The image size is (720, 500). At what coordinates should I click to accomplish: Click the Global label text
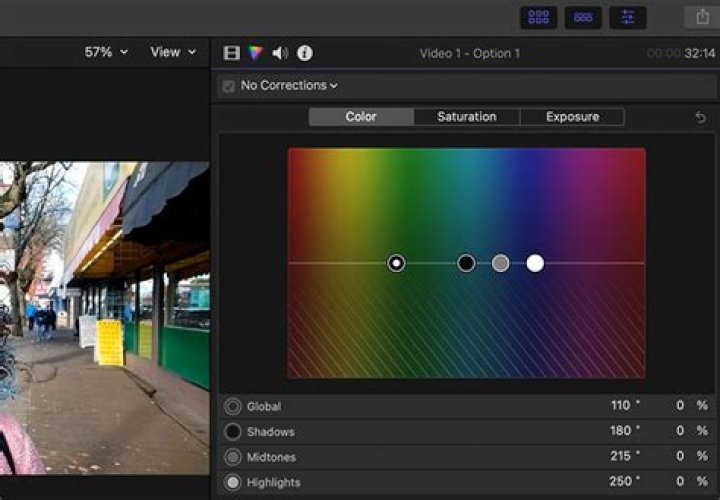coord(264,406)
